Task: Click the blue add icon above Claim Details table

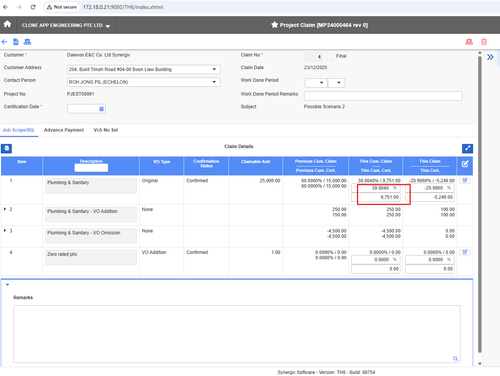Action: (6, 148)
